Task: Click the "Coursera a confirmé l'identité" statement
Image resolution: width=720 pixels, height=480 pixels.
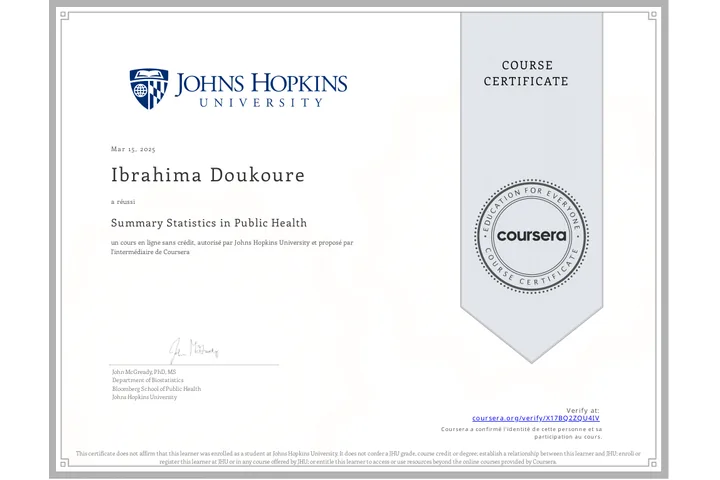Action: coord(522,433)
